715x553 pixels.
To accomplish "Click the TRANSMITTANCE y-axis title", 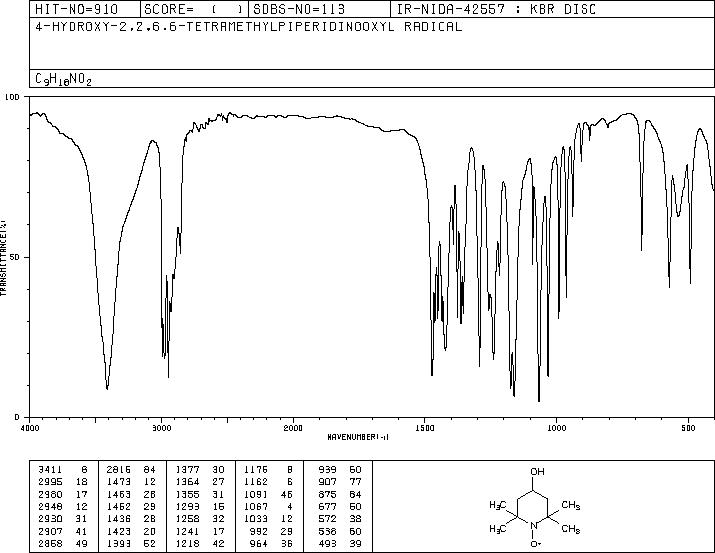I will pyautogui.click(x=3, y=257).
